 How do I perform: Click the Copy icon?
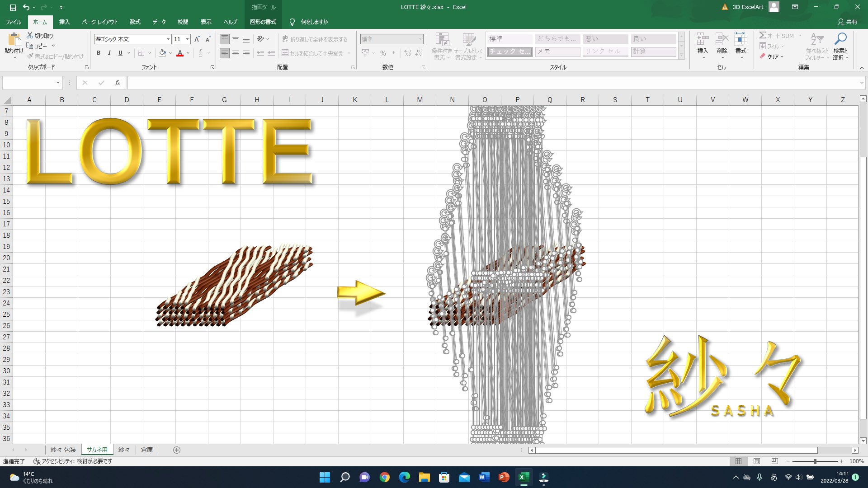point(30,46)
